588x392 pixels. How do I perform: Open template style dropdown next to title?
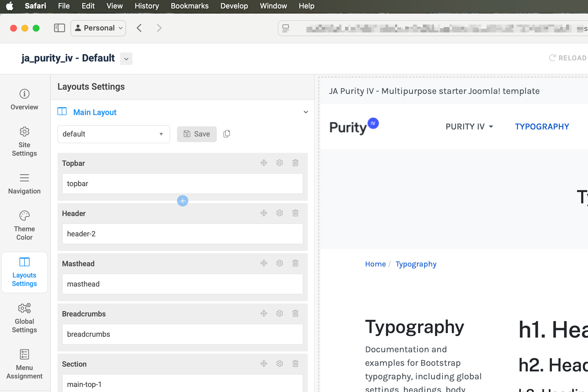tap(126, 59)
